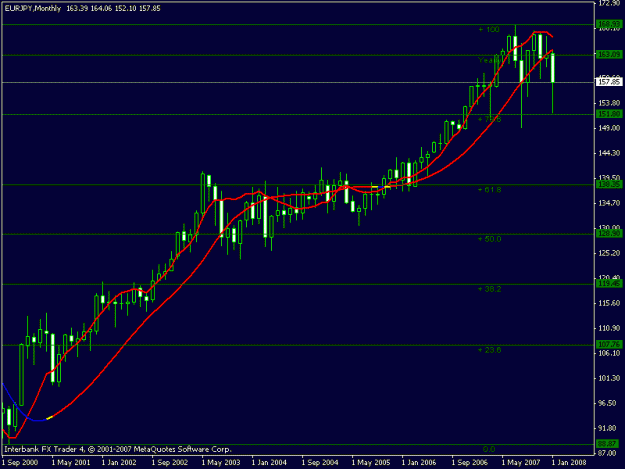
Task: Select the green 119.45 price level tag
Action: (609, 284)
